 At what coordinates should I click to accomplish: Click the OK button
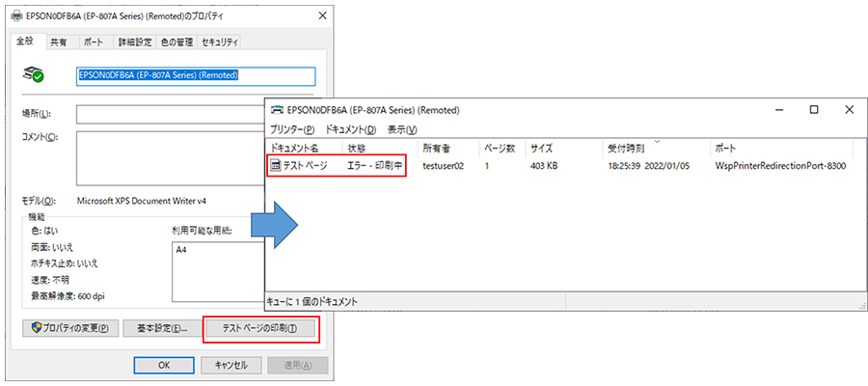coord(163,365)
